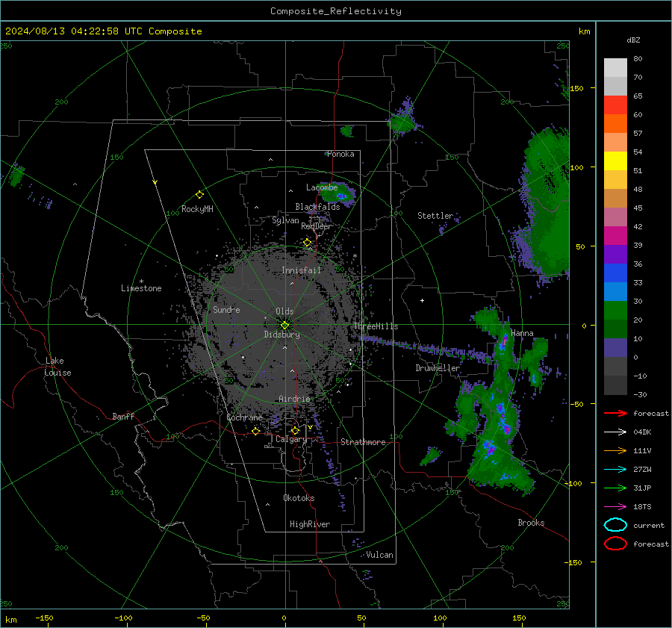Screen dimensions: 672x628
Task: Click the ThreeHills town label
Action: coord(376,326)
